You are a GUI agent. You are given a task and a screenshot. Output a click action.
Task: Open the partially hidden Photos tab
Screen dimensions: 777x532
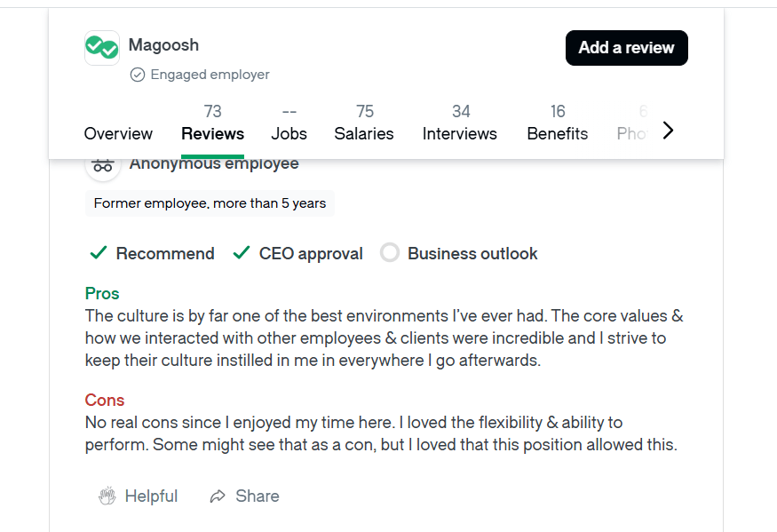tap(633, 133)
